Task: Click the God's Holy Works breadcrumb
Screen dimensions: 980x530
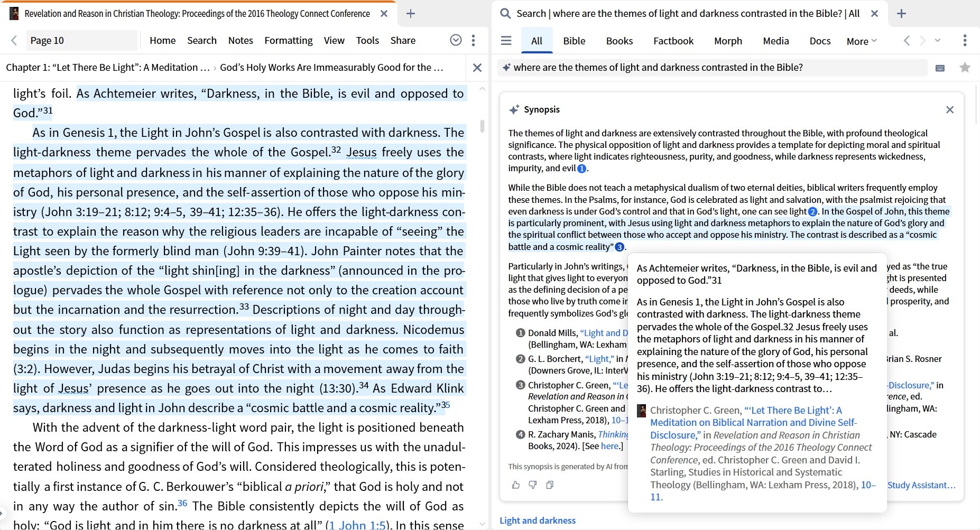Action: [x=331, y=68]
